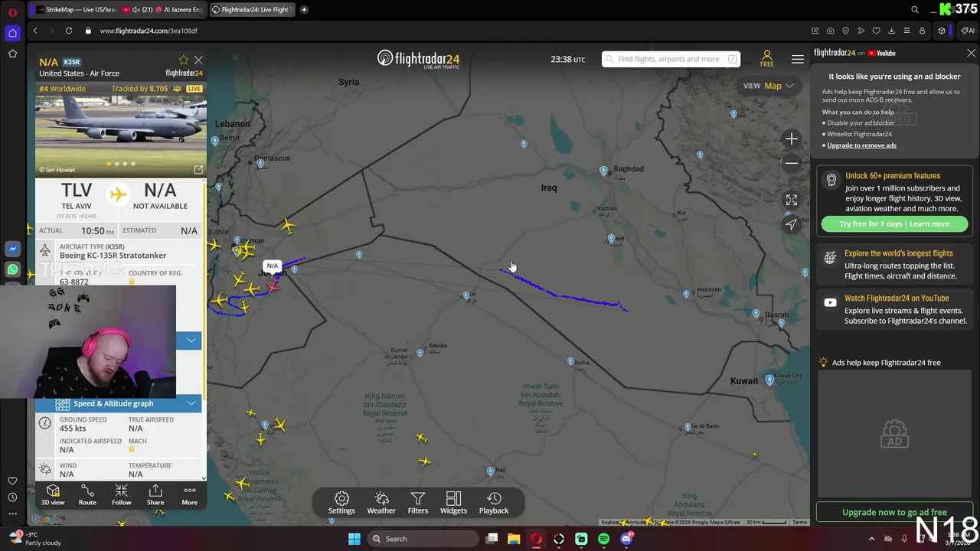Open the Filters panel
The width and height of the screenshot is (980, 551).
click(418, 503)
